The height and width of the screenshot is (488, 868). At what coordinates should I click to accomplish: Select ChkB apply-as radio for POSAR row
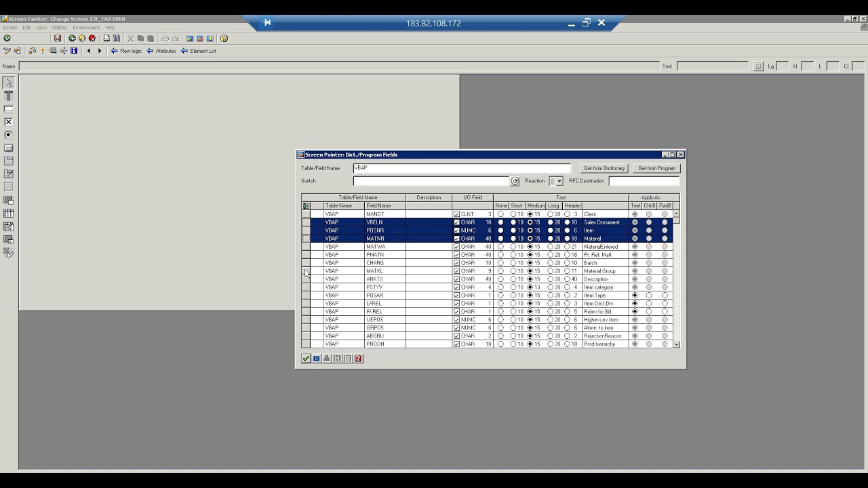(x=649, y=296)
